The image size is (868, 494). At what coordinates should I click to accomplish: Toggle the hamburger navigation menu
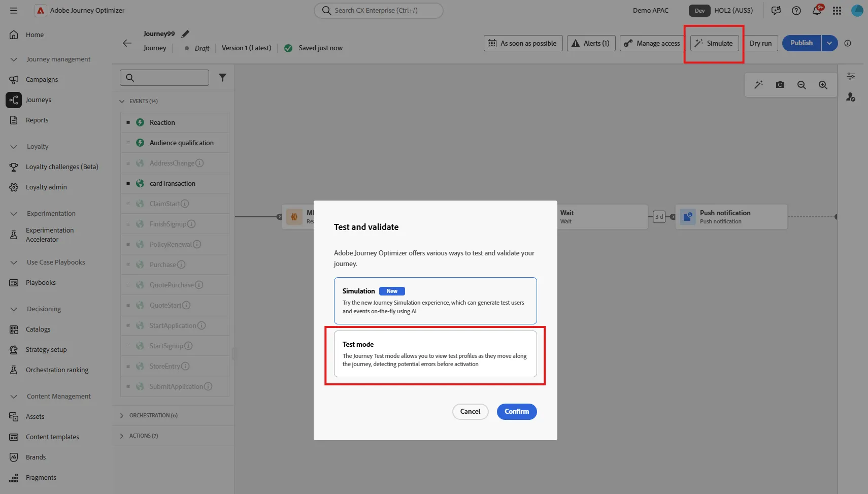[14, 10]
